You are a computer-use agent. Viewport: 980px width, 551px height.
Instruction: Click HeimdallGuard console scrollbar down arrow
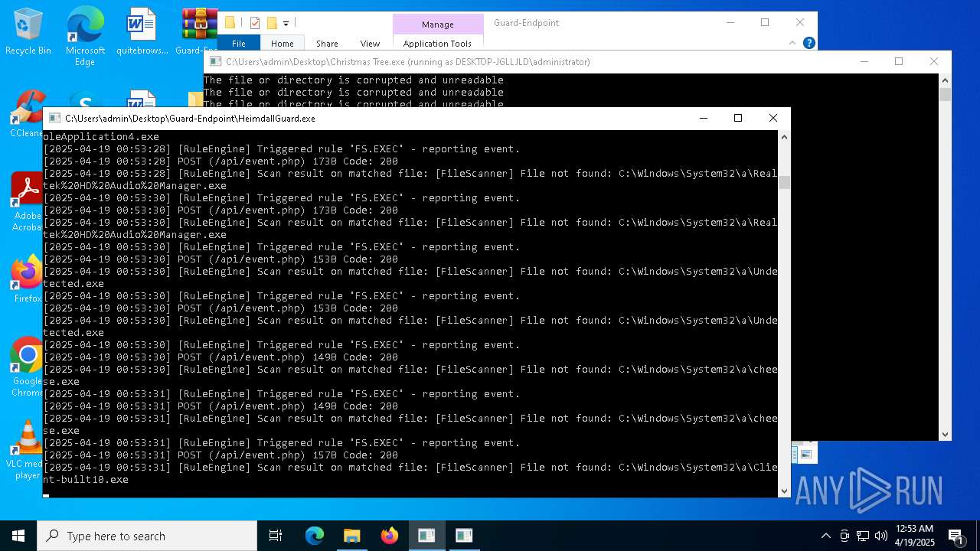click(x=784, y=491)
